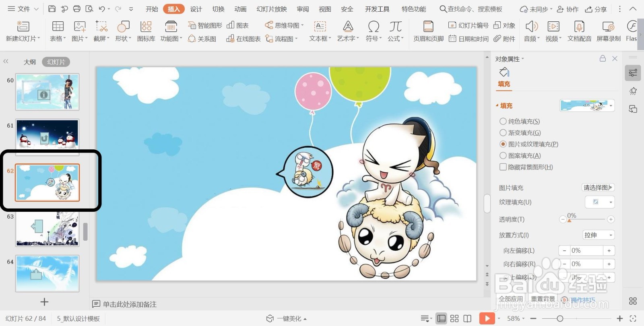Image resolution: width=644 pixels, height=326 pixels.
Task: Click Reset Background (重置背景) button
Action: 543,299
